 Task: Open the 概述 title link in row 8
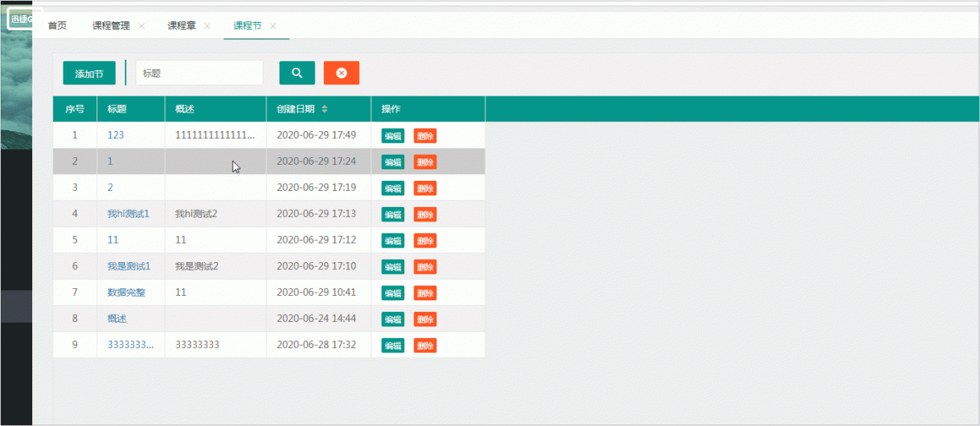117,318
